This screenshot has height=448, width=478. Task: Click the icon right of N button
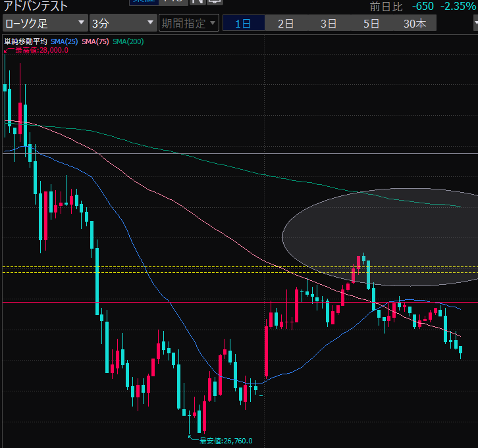[214, 2]
